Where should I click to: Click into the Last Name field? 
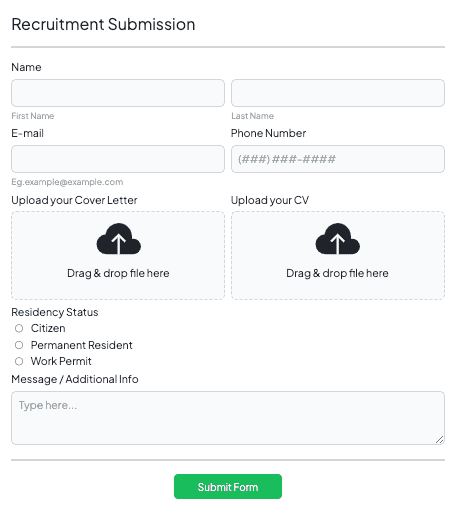[338, 93]
